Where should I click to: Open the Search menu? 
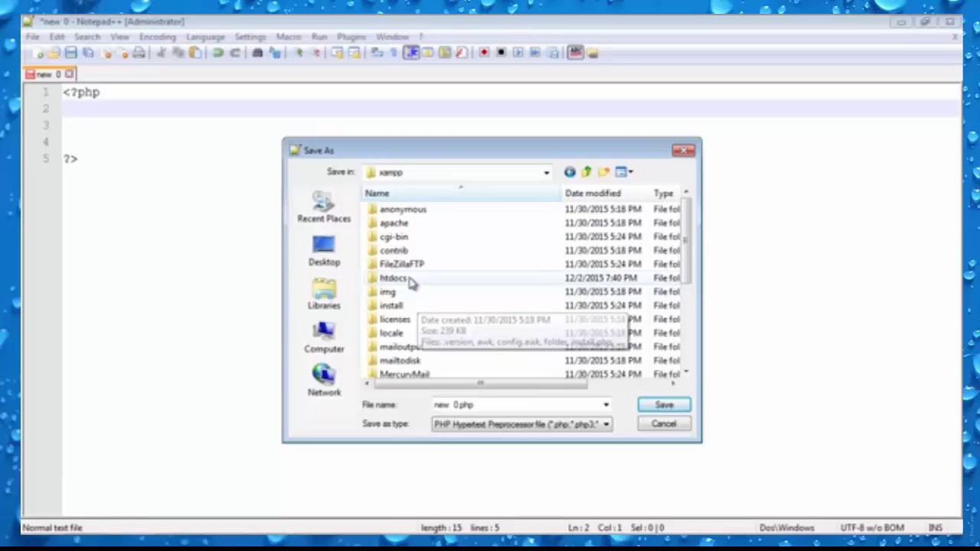87,37
